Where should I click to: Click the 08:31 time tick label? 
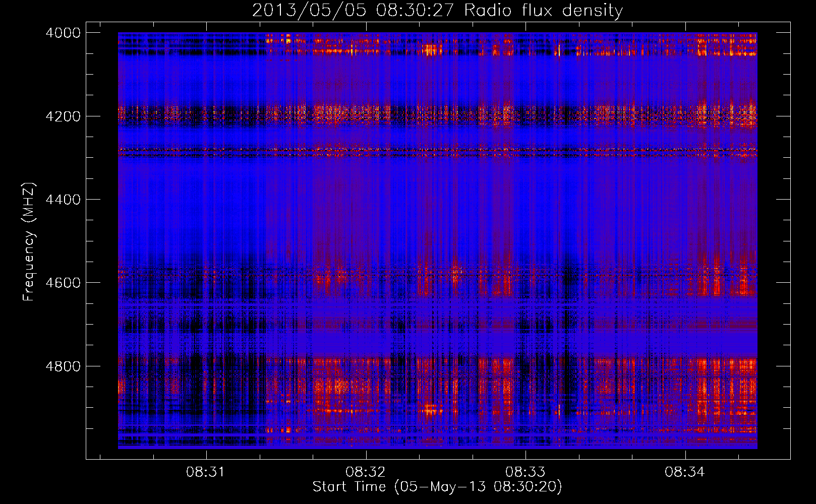[x=206, y=472]
